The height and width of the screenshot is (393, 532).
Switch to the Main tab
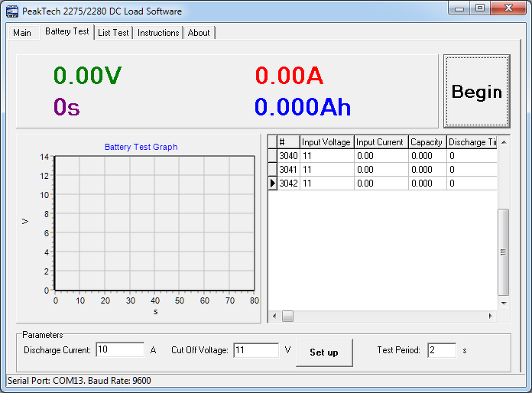pos(22,33)
